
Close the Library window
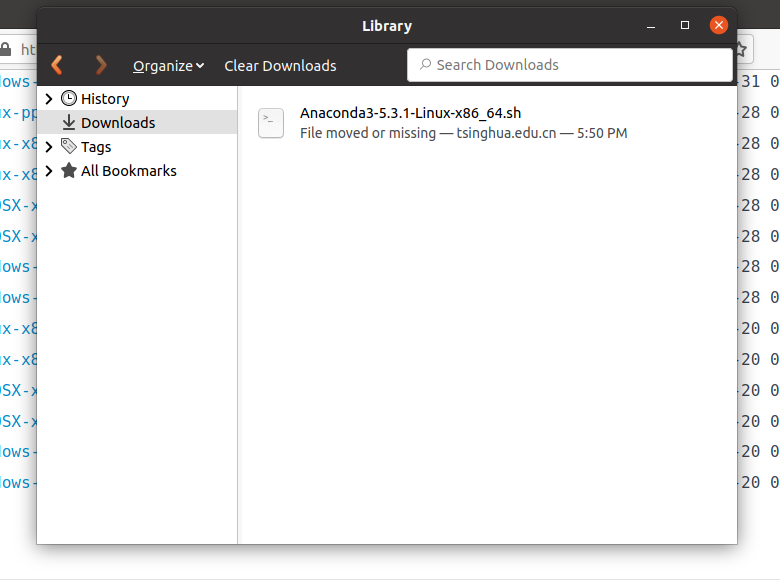[719, 25]
